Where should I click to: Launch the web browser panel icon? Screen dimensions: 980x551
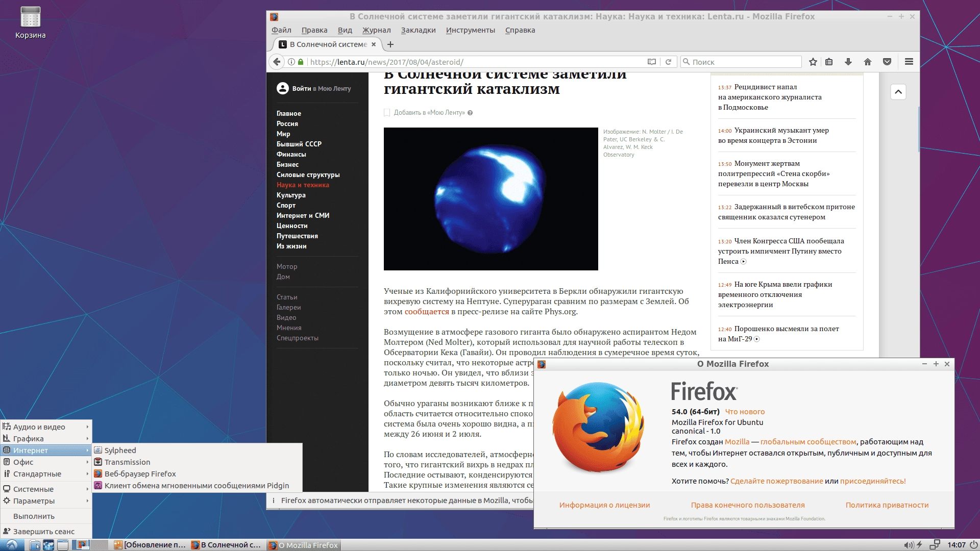tap(48, 545)
